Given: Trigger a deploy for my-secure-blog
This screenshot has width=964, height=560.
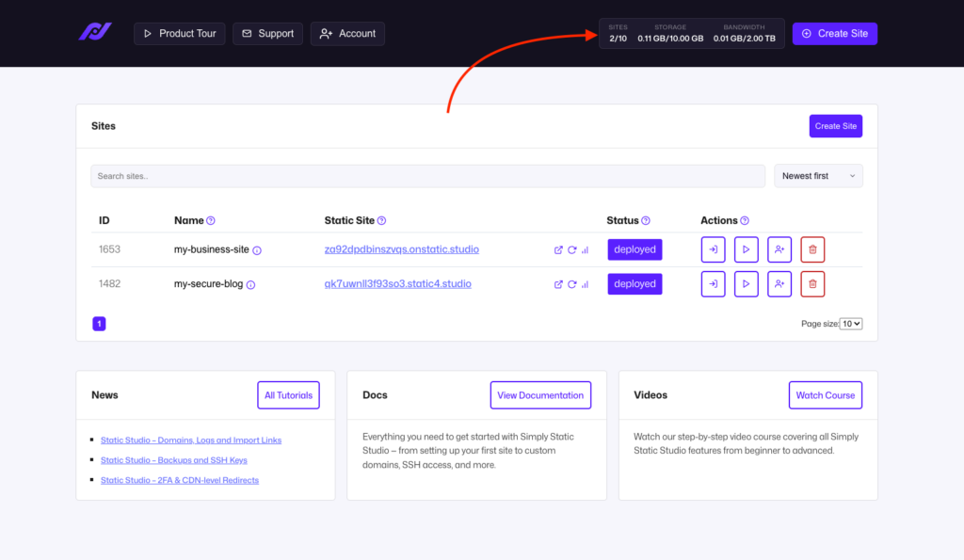Looking at the screenshot, I should coord(746,283).
